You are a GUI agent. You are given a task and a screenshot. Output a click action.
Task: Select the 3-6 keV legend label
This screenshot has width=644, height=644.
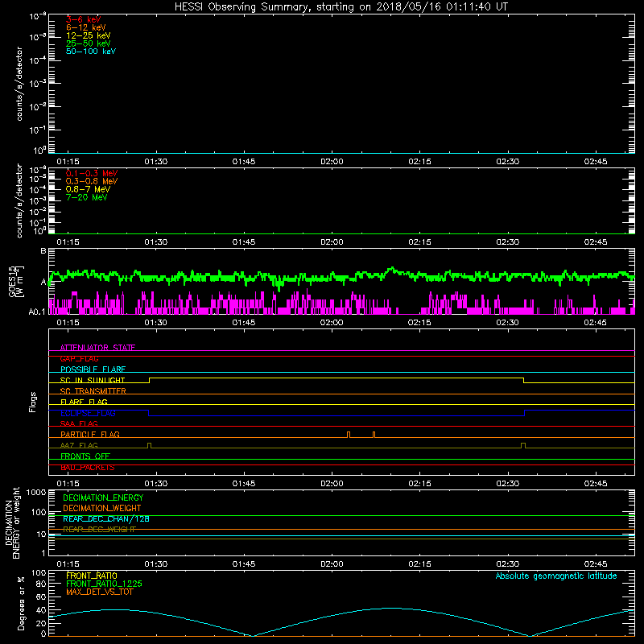point(84,19)
